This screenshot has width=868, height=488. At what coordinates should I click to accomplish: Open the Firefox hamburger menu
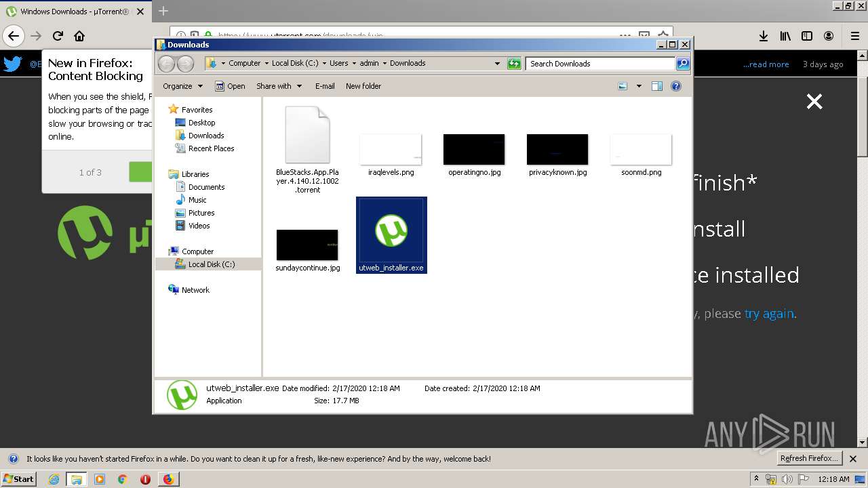click(x=854, y=36)
